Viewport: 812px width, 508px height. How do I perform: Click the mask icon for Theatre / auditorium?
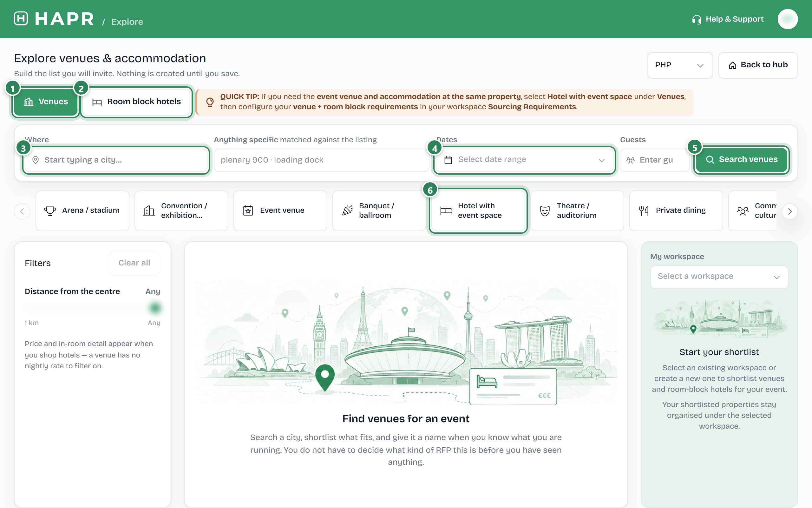point(545,211)
